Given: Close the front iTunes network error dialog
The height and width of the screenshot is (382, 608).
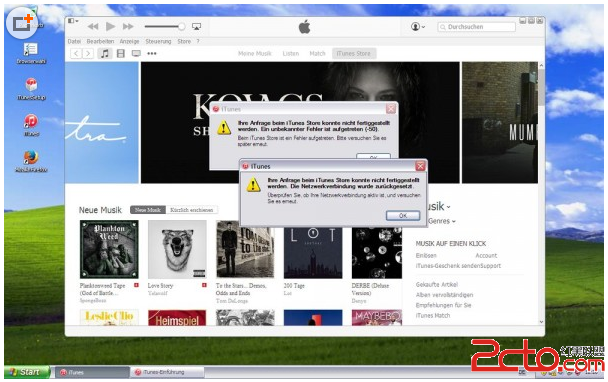Looking at the screenshot, I should (x=420, y=166).
